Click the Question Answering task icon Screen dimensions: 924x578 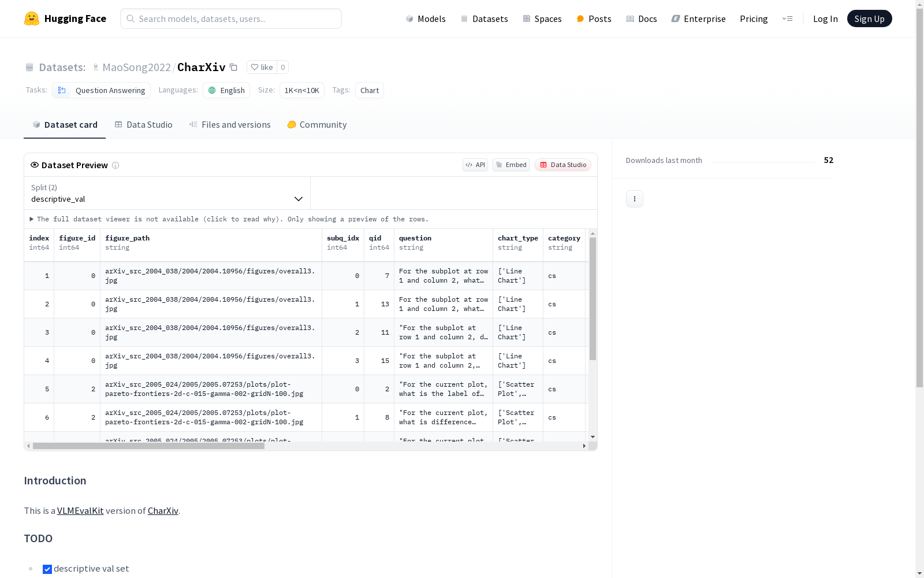(x=62, y=90)
